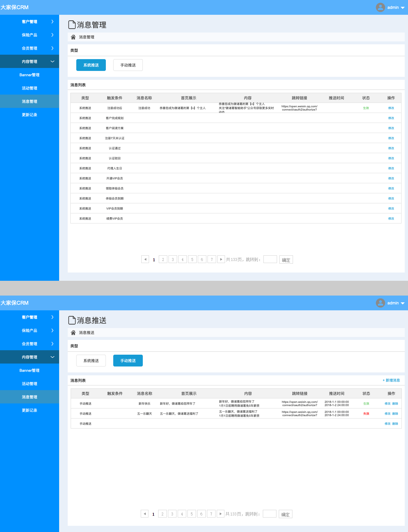Click 修改 for 五一乐翻天 message
The width and height of the screenshot is (408, 532).
click(388, 413)
